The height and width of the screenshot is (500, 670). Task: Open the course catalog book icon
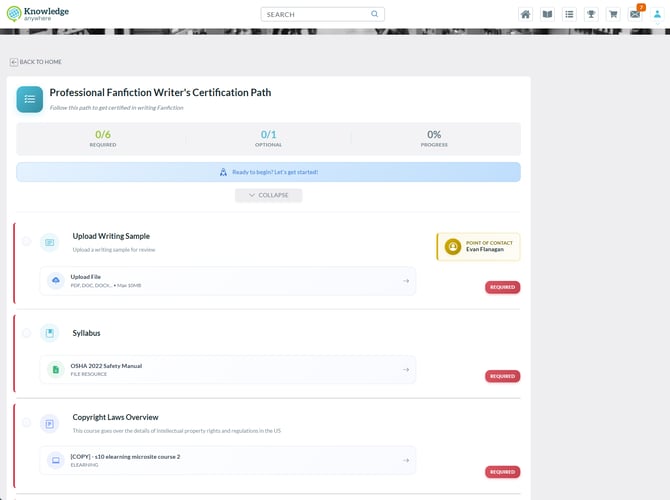(547, 14)
